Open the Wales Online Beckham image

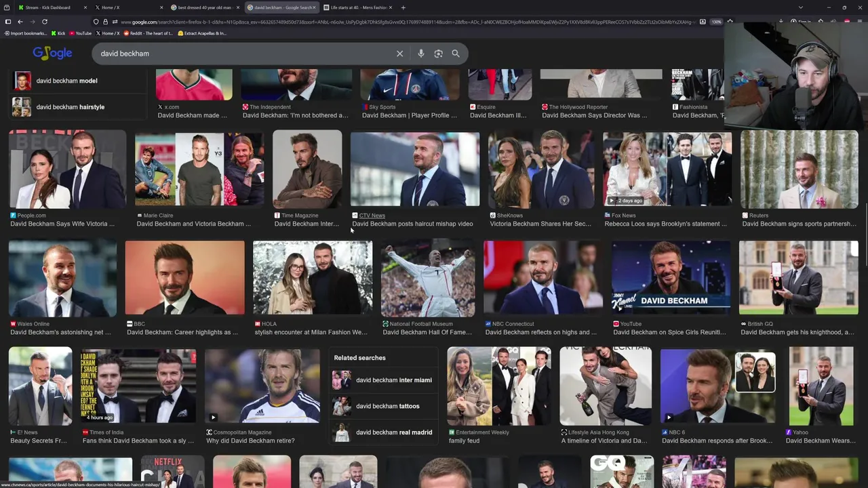pyautogui.click(x=62, y=278)
